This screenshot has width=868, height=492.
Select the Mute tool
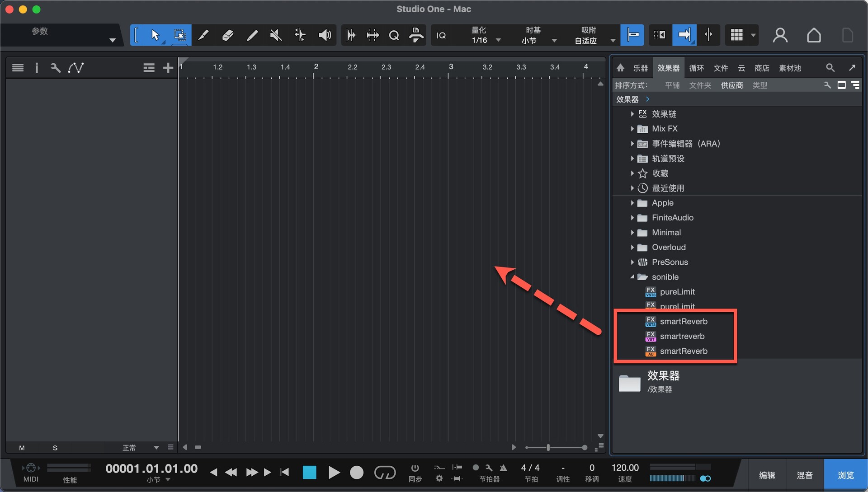click(x=276, y=35)
